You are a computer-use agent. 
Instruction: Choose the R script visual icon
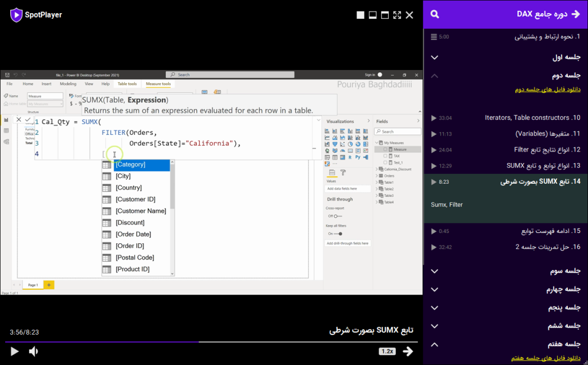(x=350, y=157)
